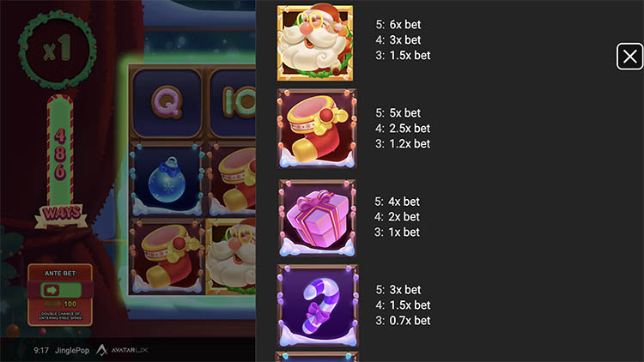Viewport: 644px width, 362px height.
Task: Select the Santa Claus symbol in paytable
Action: [x=315, y=43]
